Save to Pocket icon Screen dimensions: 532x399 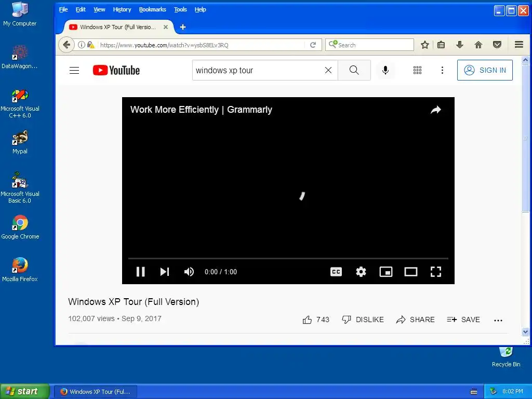pyautogui.click(x=497, y=45)
